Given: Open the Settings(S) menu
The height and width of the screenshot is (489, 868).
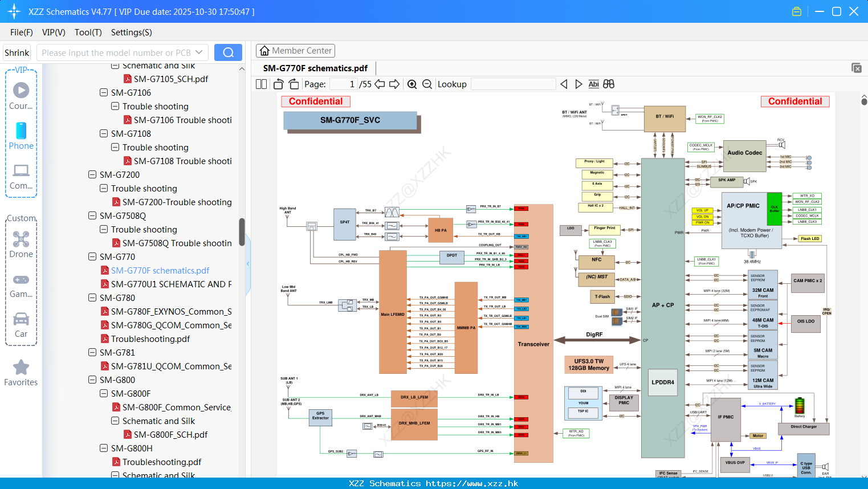Looking at the screenshot, I should 132,32.
